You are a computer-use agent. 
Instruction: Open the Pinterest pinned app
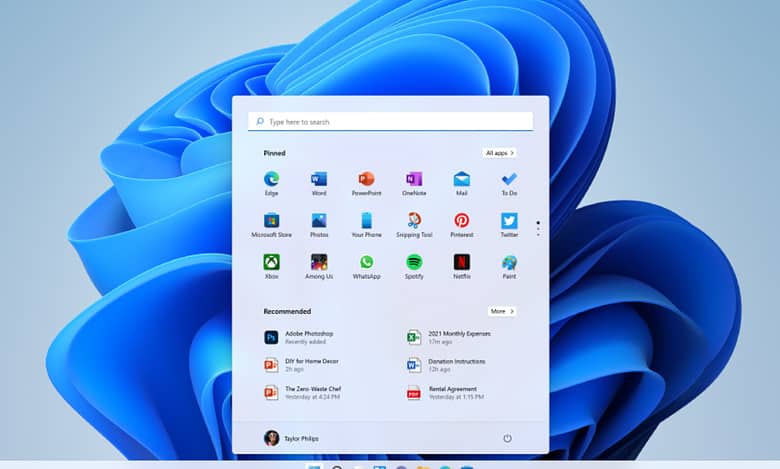point(462,225)
